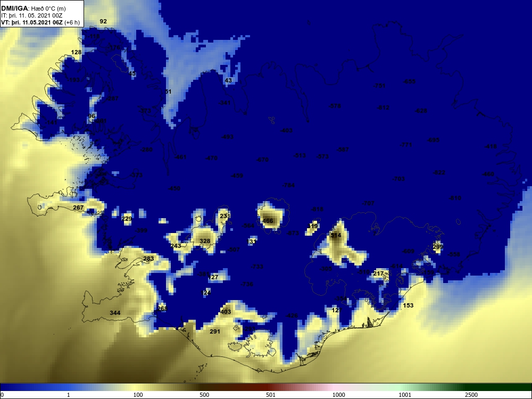Click the map value -822
The height and width of the screenshot is (399, 532).
coord(439,172)
